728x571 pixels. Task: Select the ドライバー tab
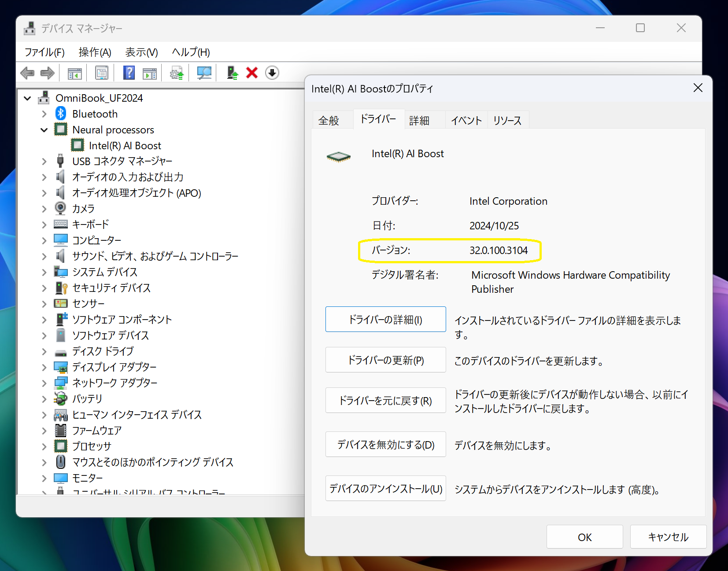(378, 119)
